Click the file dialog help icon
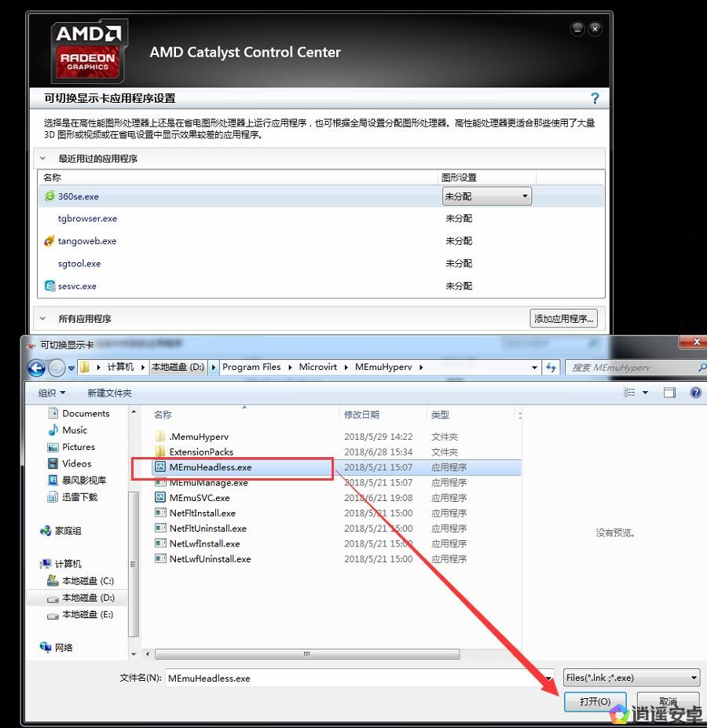707x728 pixels. pos(695,393)
